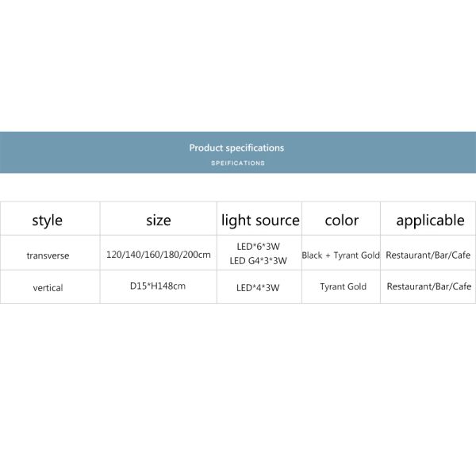Click the vertical style cell
The image size is (476, 476).
[48, 287]
